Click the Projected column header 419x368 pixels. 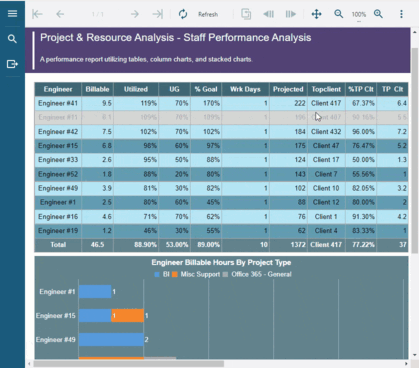pyautogui.click(x=288, y=89)
